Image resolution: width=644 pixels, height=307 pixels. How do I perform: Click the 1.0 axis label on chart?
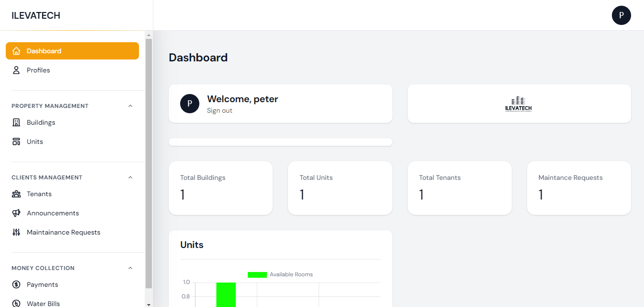(x=186, y=282)
